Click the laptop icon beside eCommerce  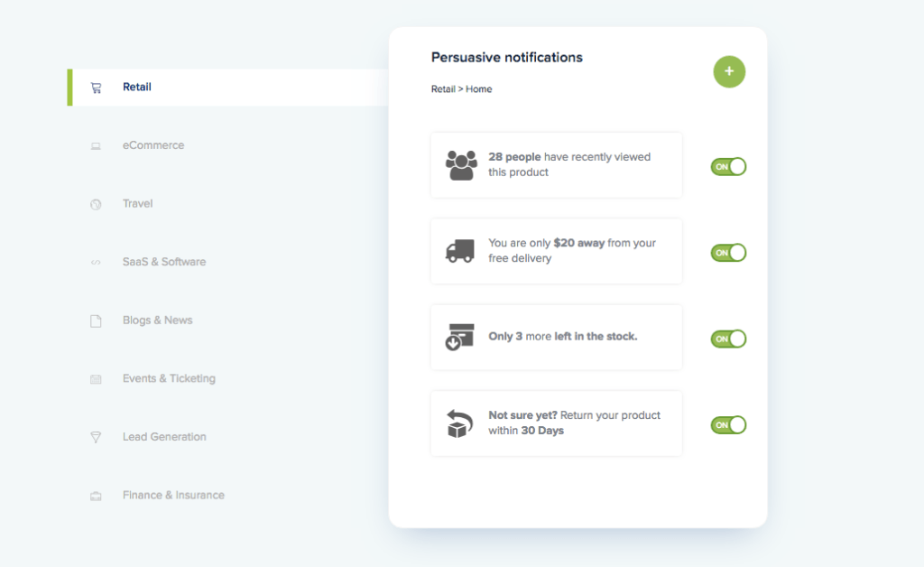[96, 145]
